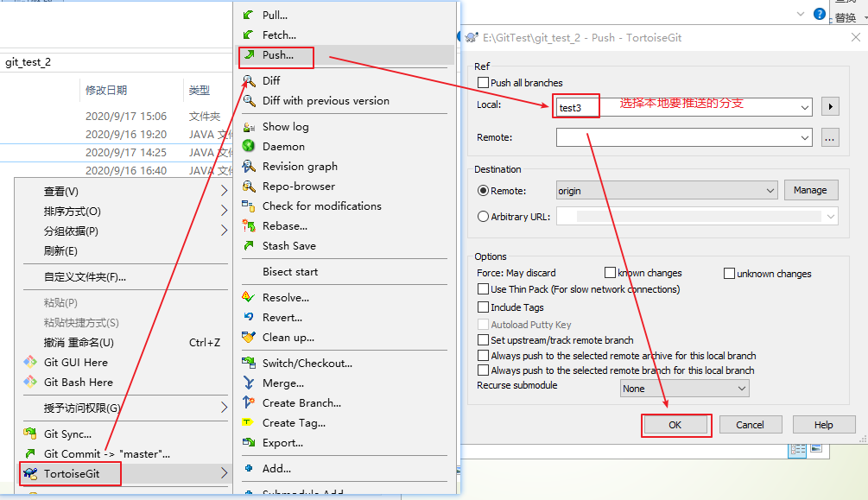Click the arrow button beside Local field
868x500 pixels.
pyautogui.click(x=830, y=106)
